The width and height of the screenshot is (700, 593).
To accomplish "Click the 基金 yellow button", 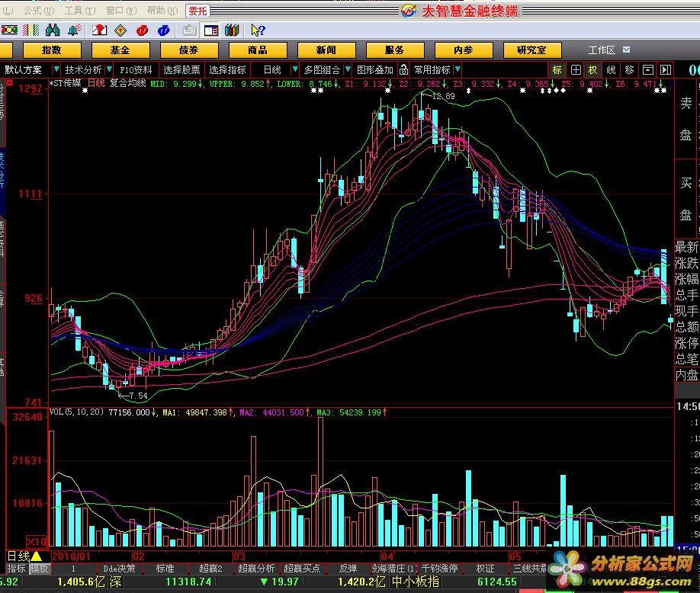I will [x=120, y=50].
